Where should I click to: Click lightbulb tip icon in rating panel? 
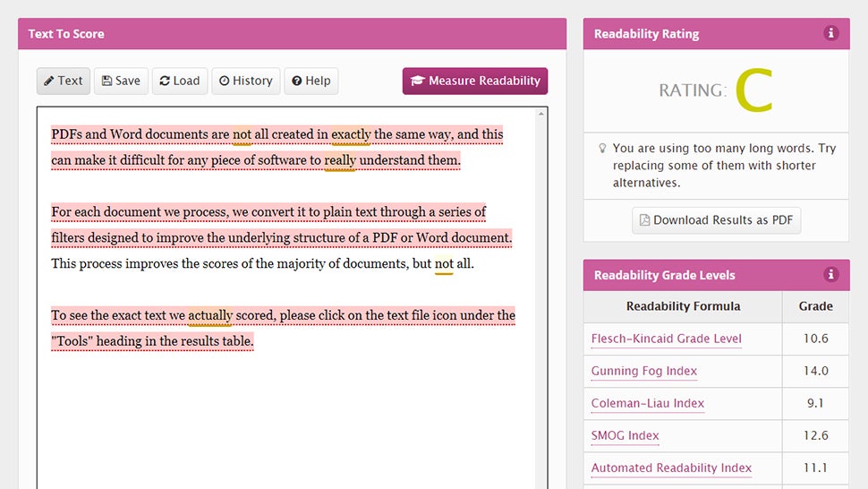602,149
